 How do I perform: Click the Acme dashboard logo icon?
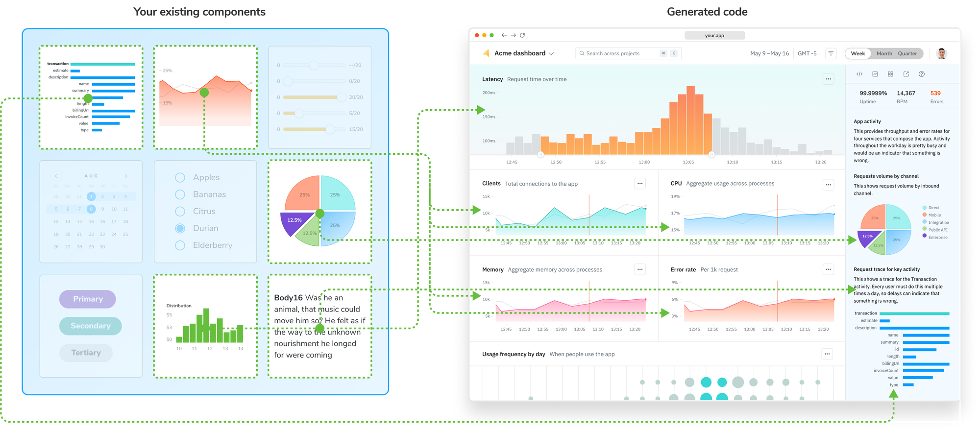point(486,53)
